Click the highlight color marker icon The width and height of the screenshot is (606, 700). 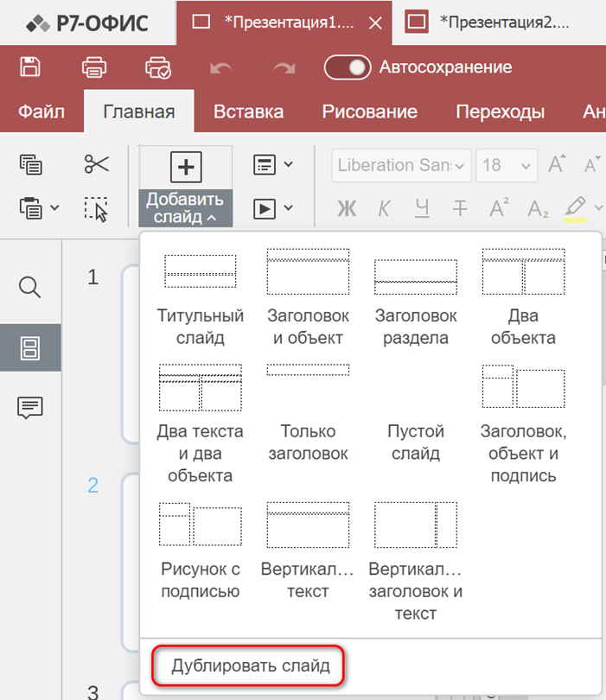click(x=575, y=208)
